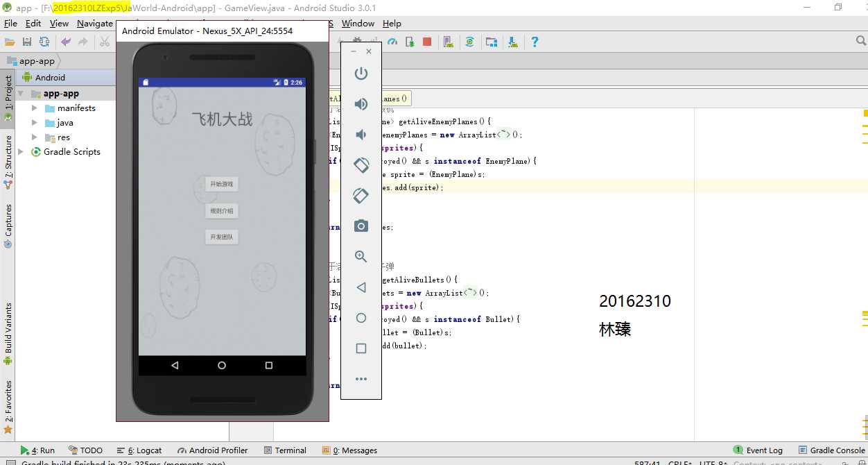Collapse the app-app module arrow

[21, 94]
